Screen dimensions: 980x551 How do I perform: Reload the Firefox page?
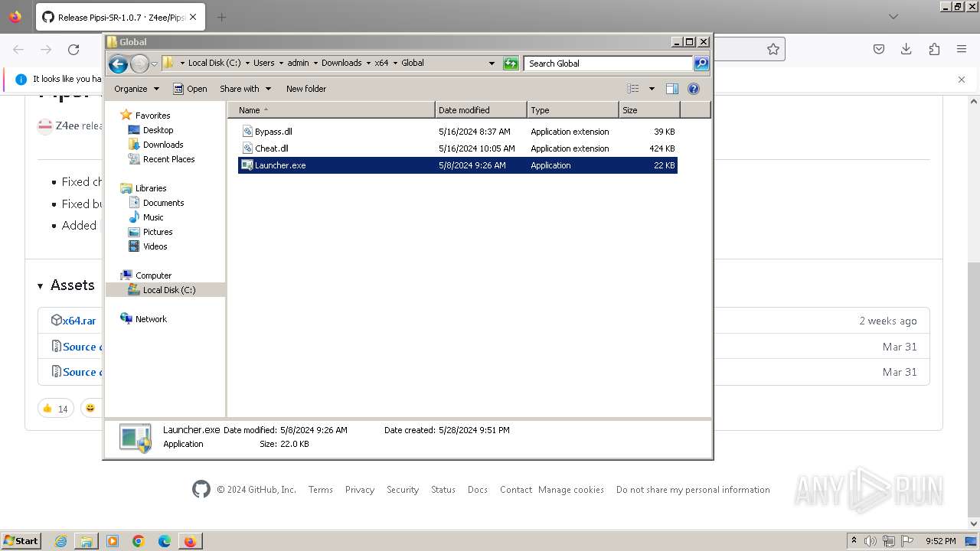[x=73, y=50]
